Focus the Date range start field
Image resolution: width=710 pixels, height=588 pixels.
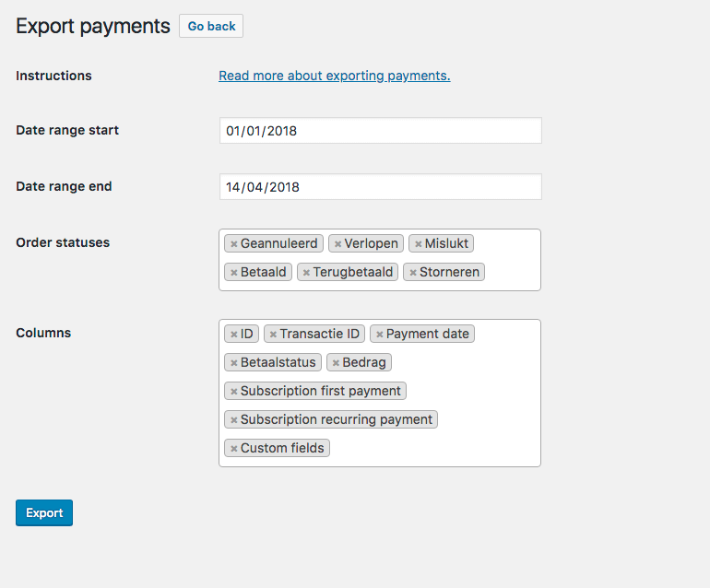380,131
